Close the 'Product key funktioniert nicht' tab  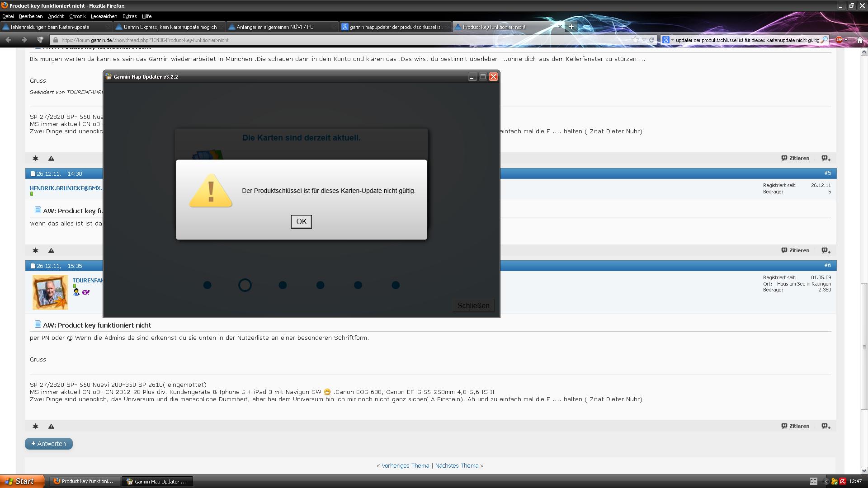coord(560,27)
